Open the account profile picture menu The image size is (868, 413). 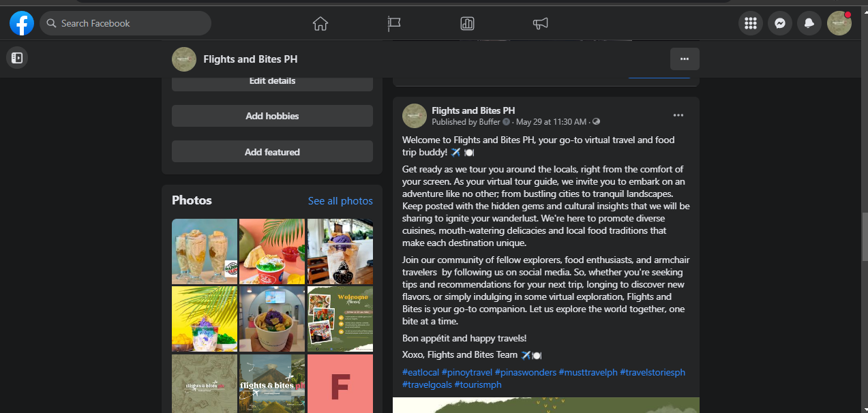click(x=839, y=23)
